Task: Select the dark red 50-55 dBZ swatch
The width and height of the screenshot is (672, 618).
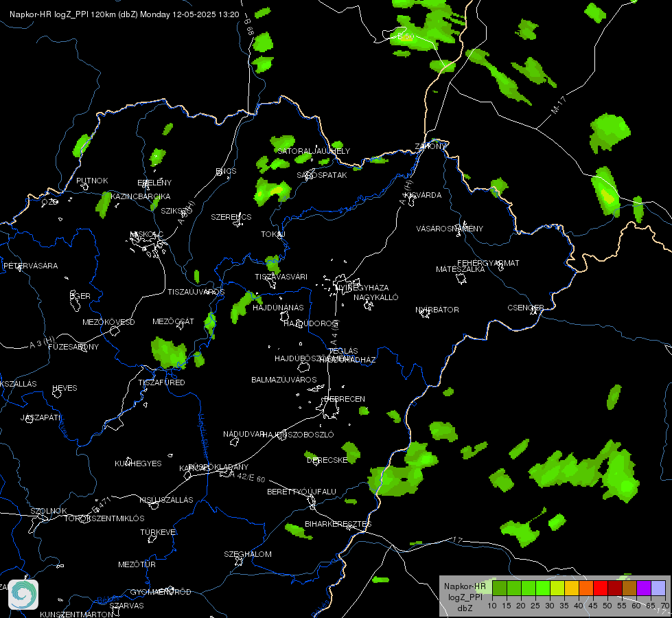Action: [615, 588]
